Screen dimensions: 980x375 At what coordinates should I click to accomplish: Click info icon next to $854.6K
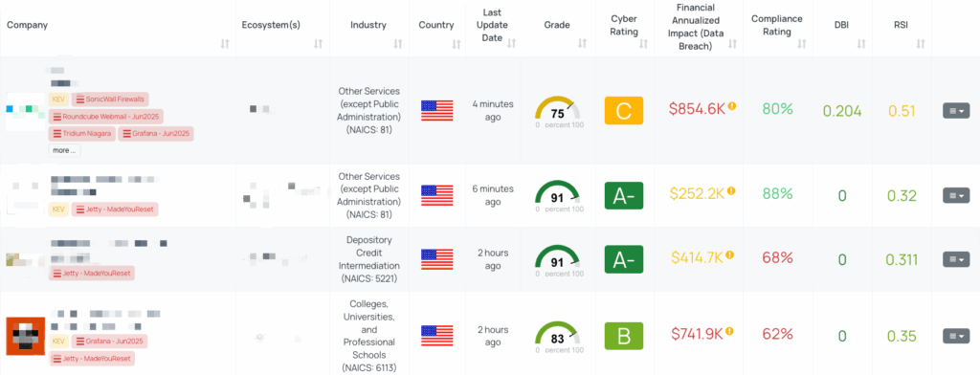pos(732,106)
